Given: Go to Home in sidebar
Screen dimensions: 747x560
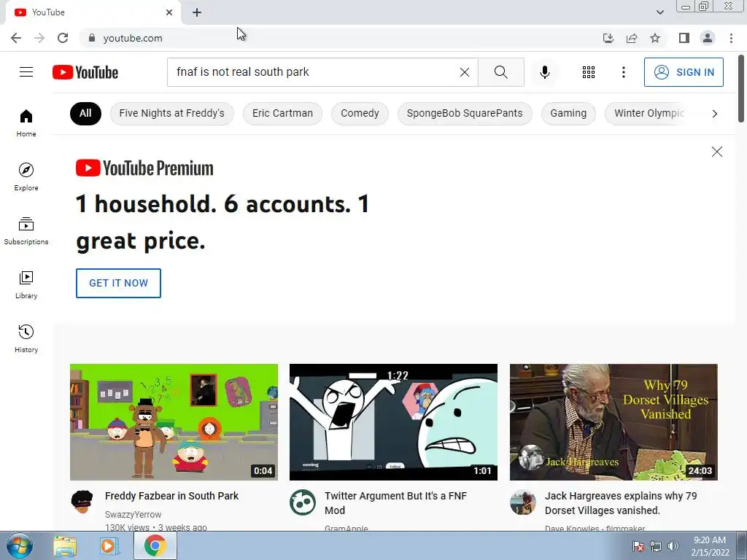Looking at the screenshot, I should (26, 122).
